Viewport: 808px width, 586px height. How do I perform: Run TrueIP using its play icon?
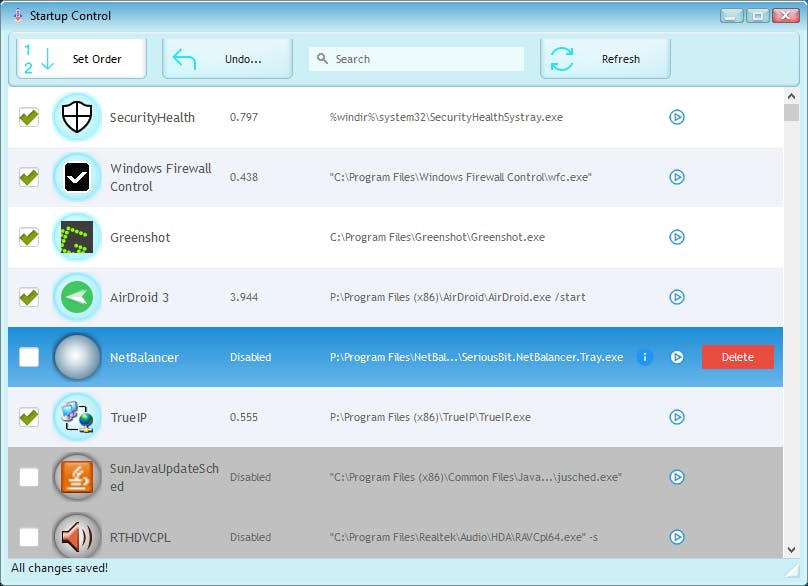[x=677, y=417]
